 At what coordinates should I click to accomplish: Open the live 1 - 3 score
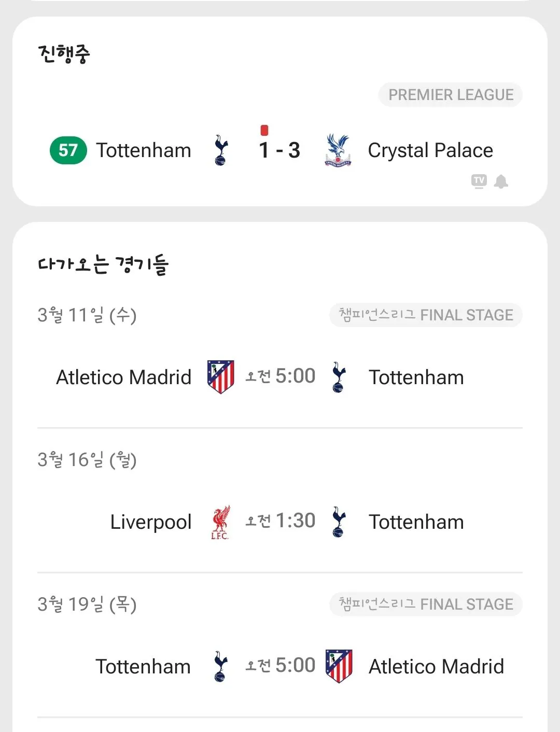[x=279, y=151]
